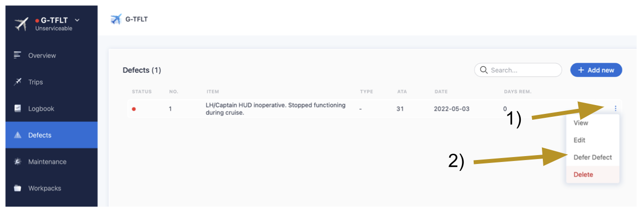
Task: Open the Defects sidebar tab
Action: click(x=40, y=135)
